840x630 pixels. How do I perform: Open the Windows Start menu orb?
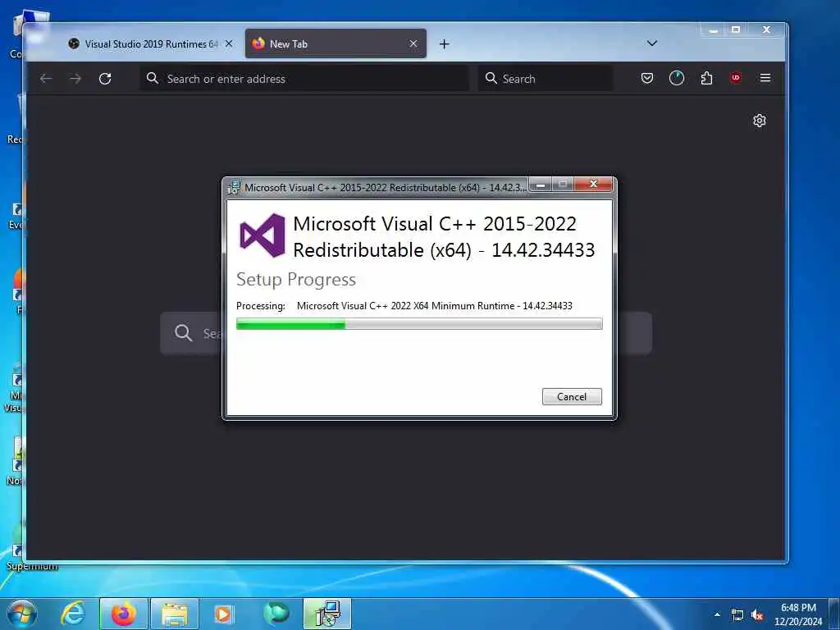22,614
